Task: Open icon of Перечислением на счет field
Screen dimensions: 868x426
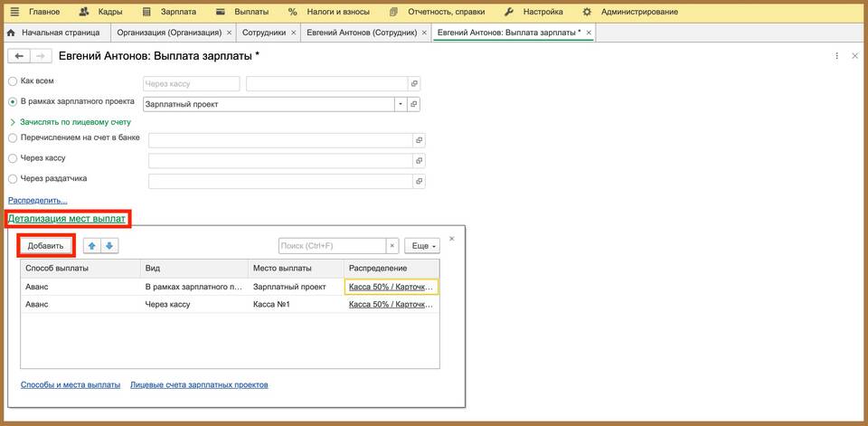Action: (419, 140)
